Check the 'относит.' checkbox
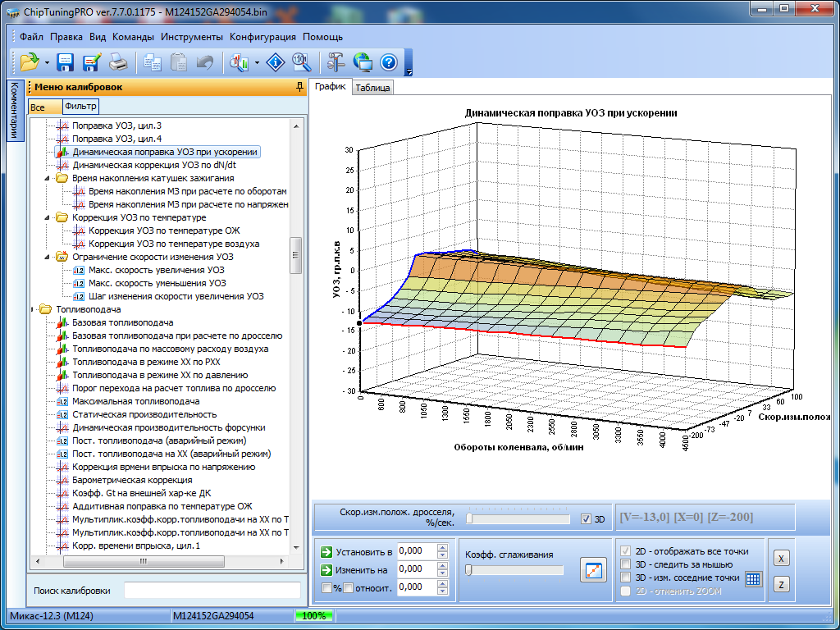This screenshot has width=840, height=630. click(348, 587)
